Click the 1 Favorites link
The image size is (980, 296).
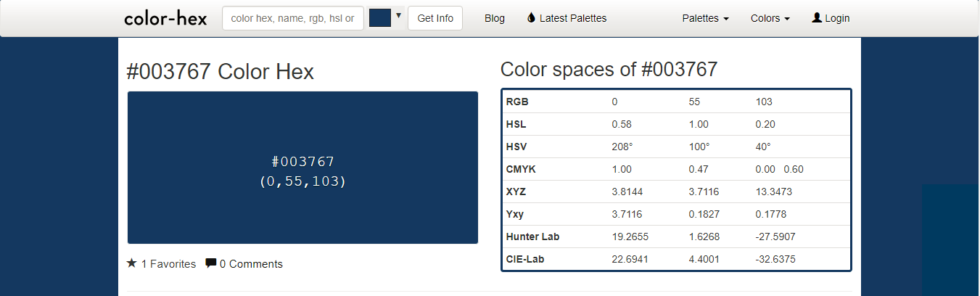pyautogui.click(x=168, y=264)
